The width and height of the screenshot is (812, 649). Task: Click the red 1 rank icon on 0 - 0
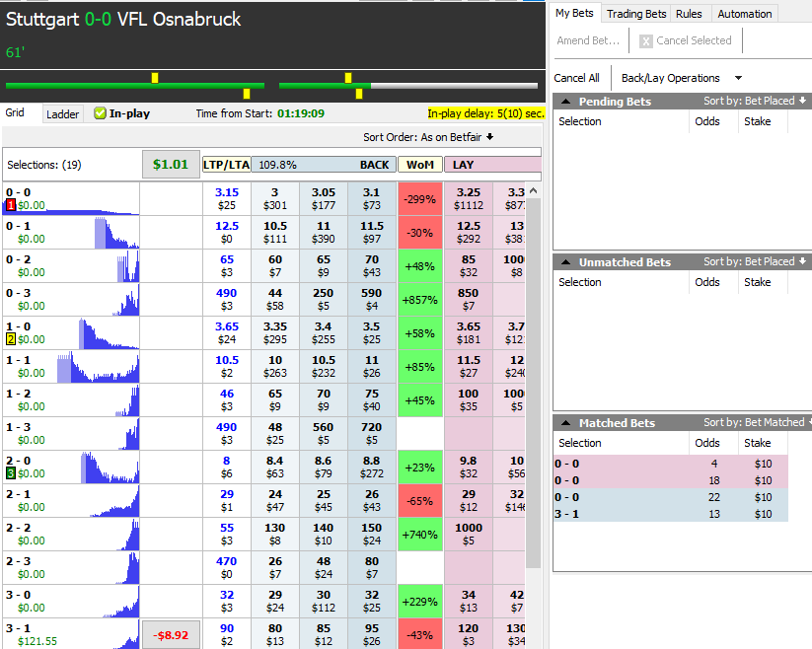point(10,205)
